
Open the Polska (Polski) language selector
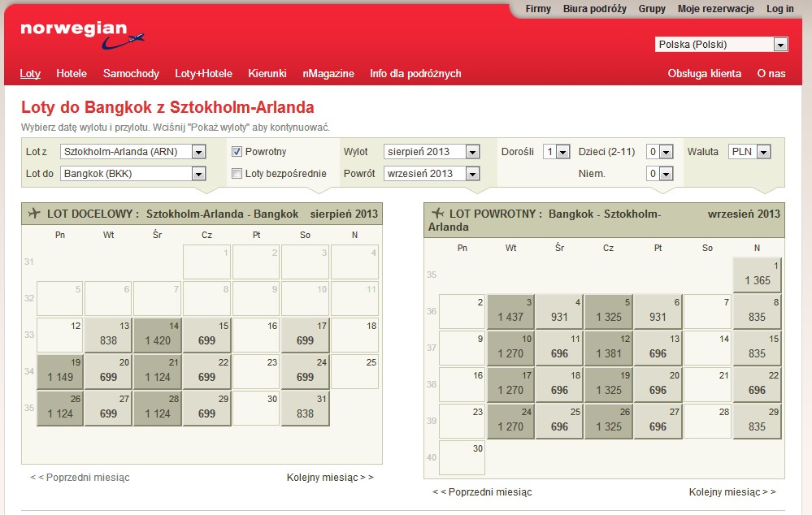pos(722,45)
